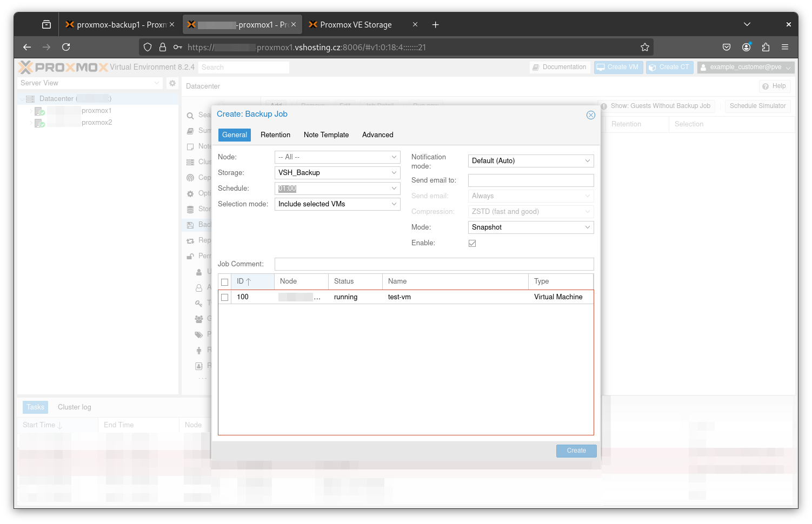Select the checkbox for VM 100
The width and height of the screenshot is (812, 524).
(224, 297)
